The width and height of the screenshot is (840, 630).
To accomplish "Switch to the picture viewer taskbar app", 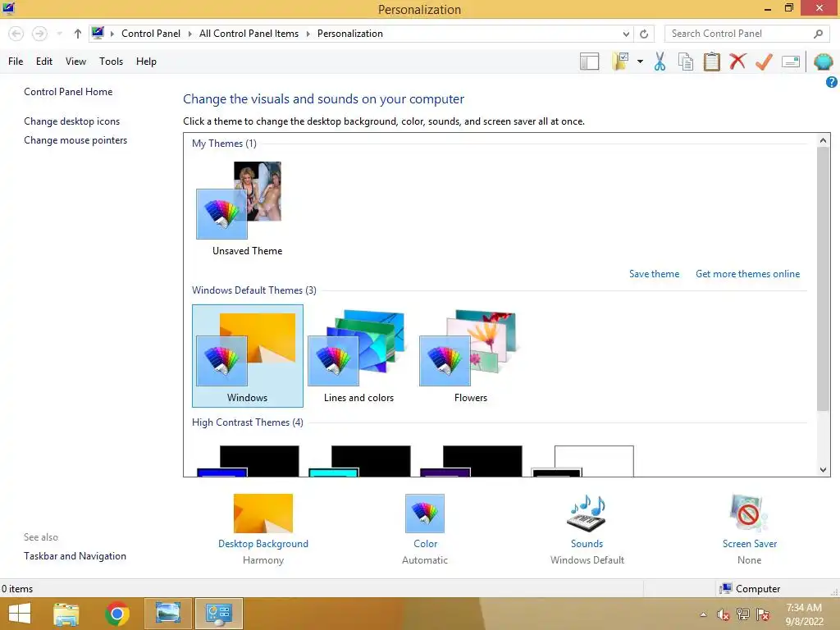I will point(167,614).
